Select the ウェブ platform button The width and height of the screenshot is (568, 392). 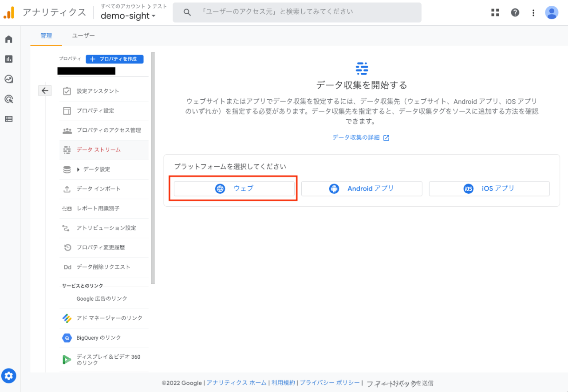(x=234, y=188)
